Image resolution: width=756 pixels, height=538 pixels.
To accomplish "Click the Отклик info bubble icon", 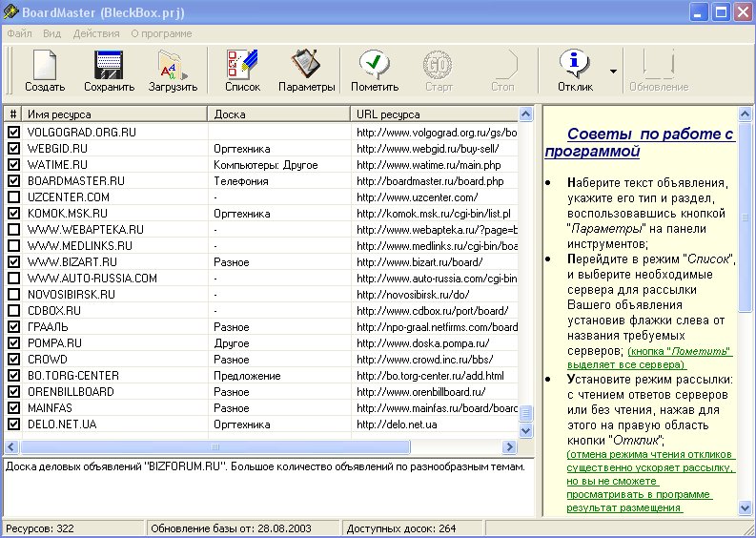I will 575,64.
